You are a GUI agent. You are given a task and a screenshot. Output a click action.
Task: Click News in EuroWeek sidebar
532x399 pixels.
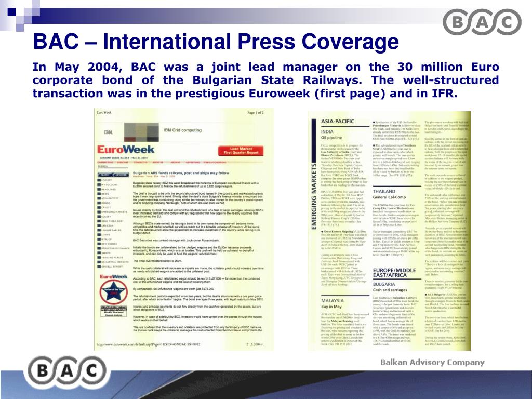click(x=103, y=194)
